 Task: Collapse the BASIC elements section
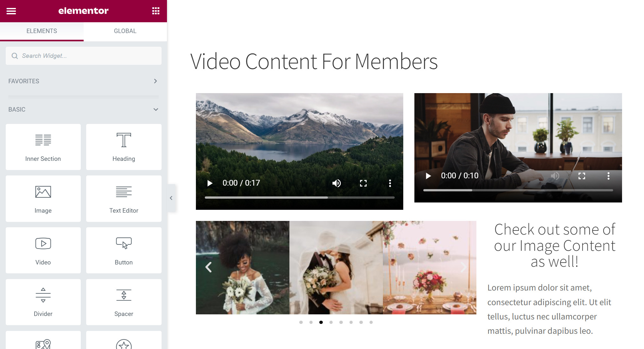[156, 110]
